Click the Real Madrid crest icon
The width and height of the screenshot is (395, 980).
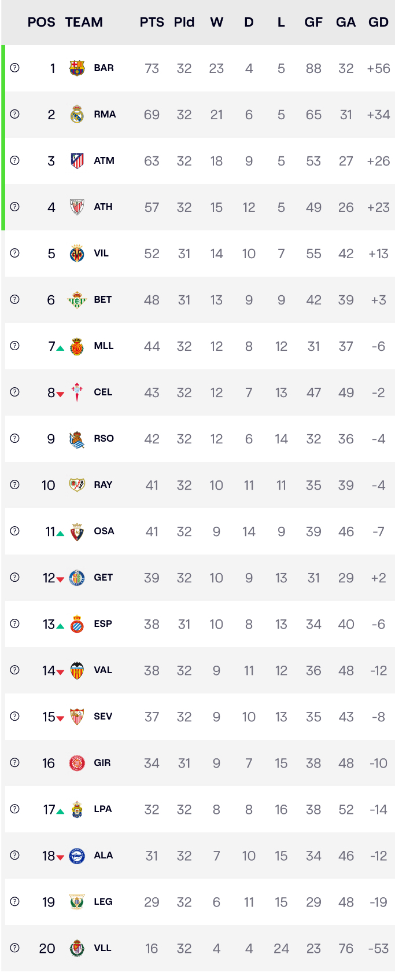click(x=77, y=115)
